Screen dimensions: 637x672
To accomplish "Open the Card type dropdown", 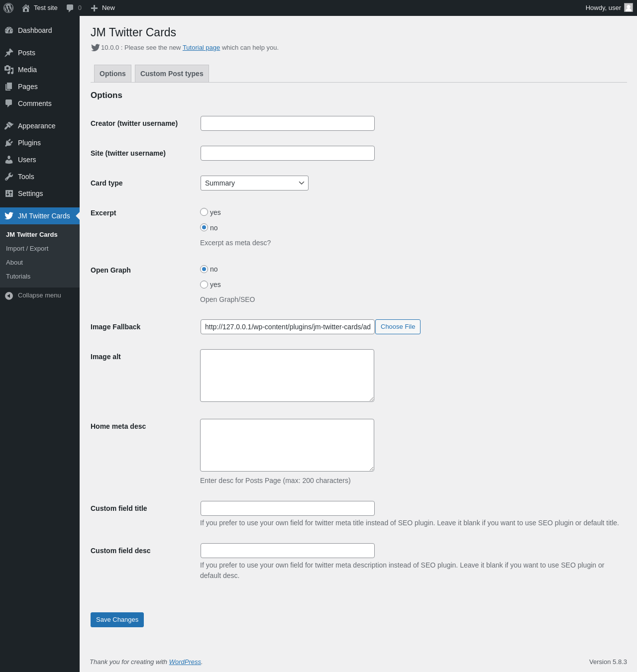I will [x=254, y=183].
